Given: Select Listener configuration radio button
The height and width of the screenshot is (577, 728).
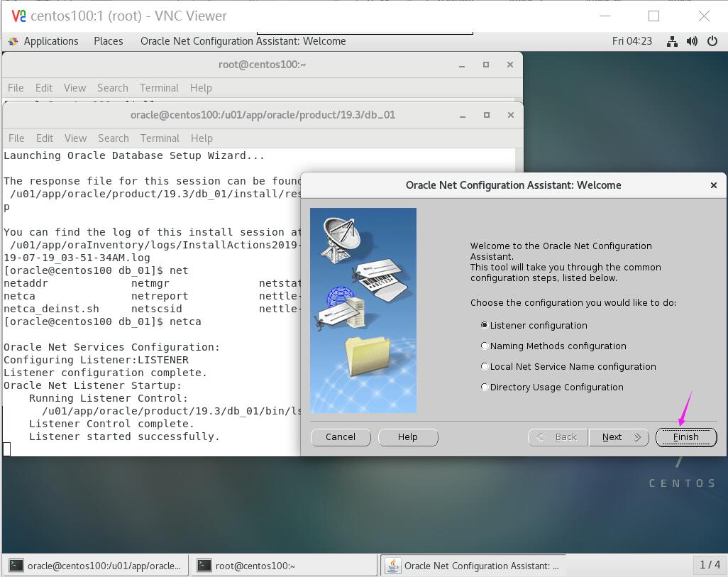Looking at the screenshot, I should pos(484,325).
